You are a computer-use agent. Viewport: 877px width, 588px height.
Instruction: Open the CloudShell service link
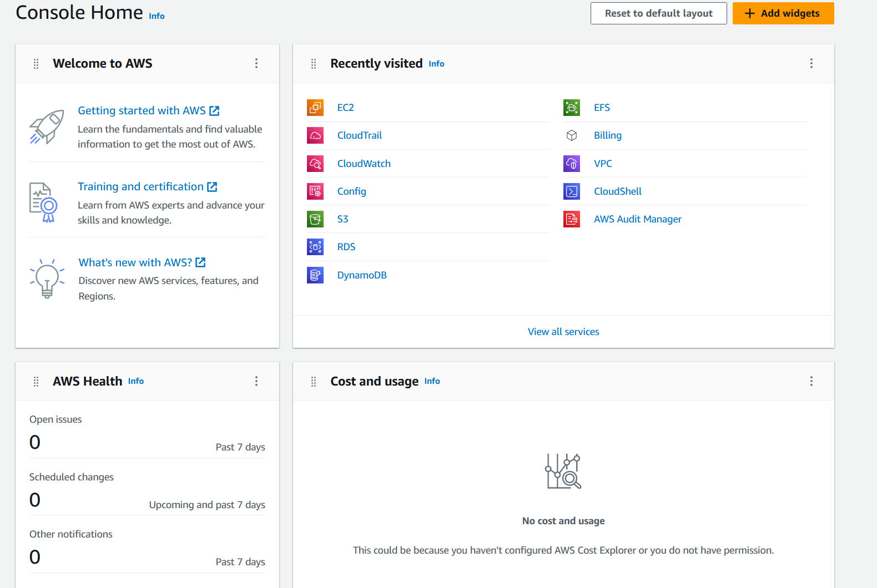(618, 191)
